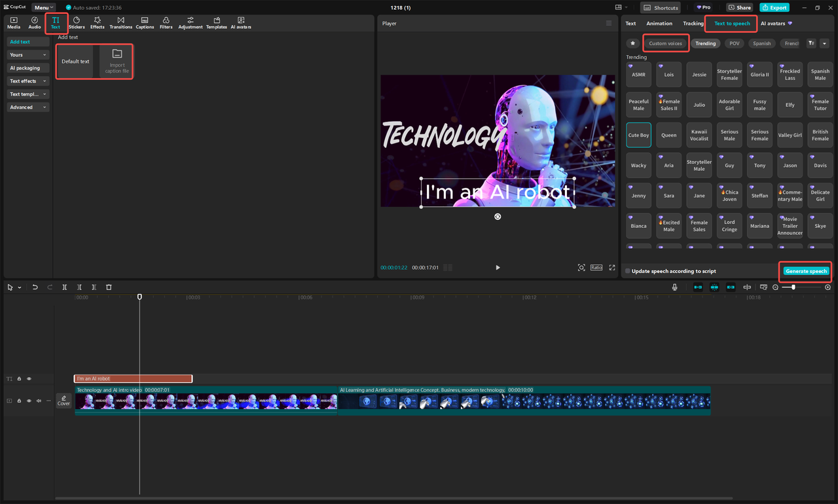This screenshot has height=504, width=838.
Task: Open the AI avatars inspector tab
Action: point(776,24)
